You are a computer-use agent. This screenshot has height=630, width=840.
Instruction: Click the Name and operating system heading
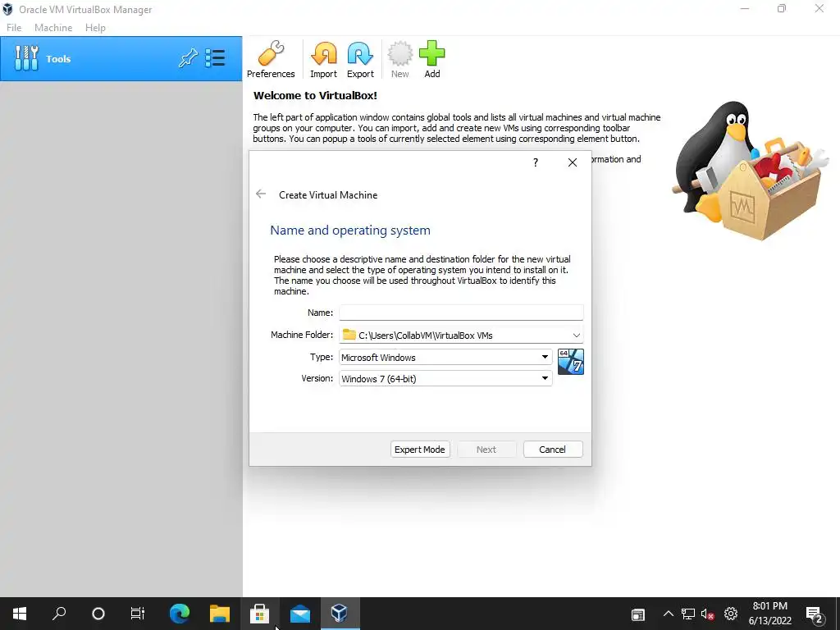click(x=350, y=231)
